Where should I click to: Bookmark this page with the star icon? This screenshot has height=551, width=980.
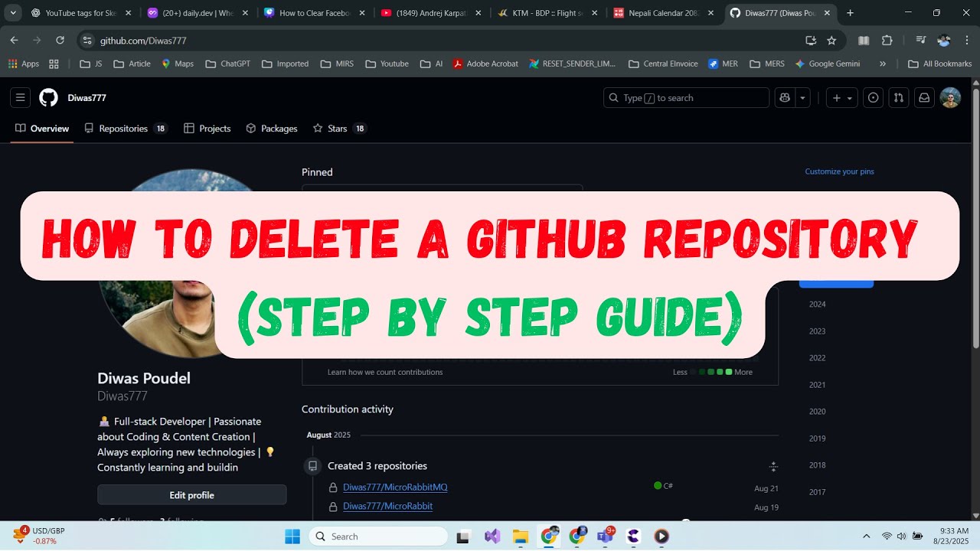click(831, 41)
